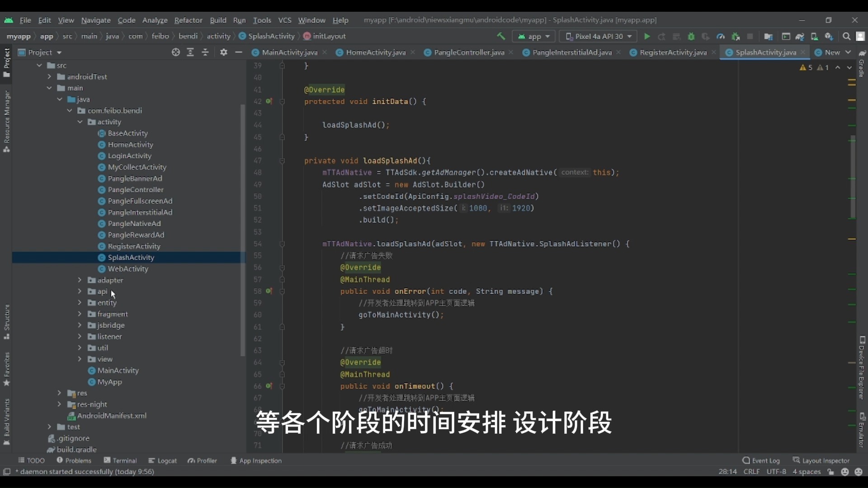Switch to PangleController.java tab
This screenshot has height=488, width=868.
pyautogui.click(x=469, y=52)
